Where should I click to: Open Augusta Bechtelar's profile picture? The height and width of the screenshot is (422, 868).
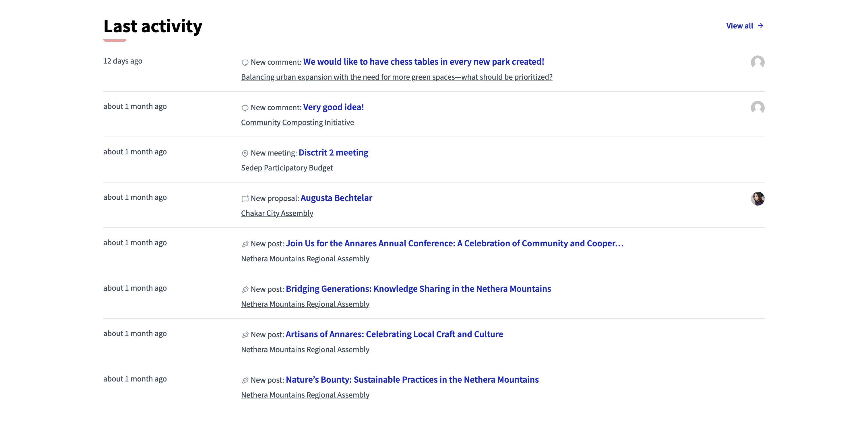pyautogui.click(x=758, y=199)
